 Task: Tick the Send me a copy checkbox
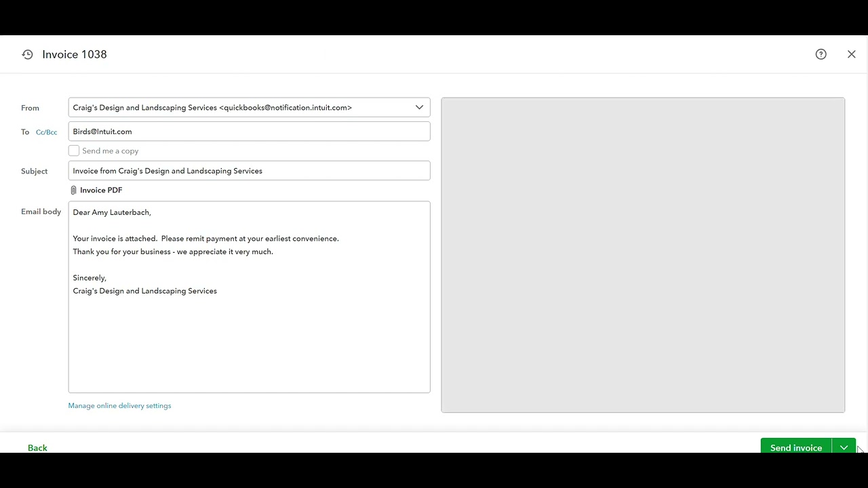(x=74, y=150)
